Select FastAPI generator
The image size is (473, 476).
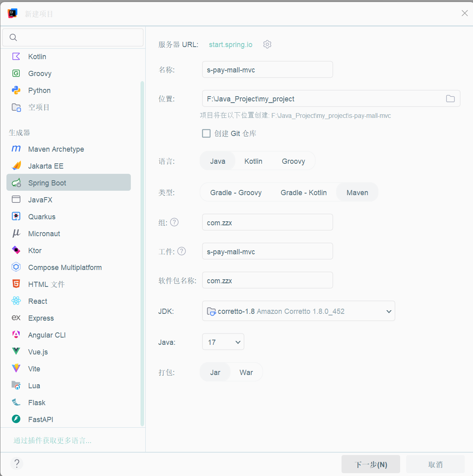point(69,419)
